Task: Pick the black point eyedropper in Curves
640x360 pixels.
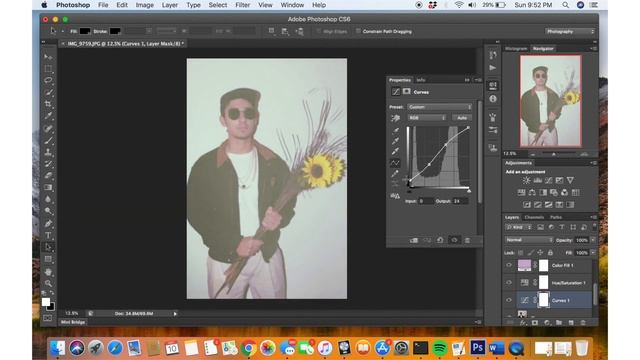Action: [395, 131]
